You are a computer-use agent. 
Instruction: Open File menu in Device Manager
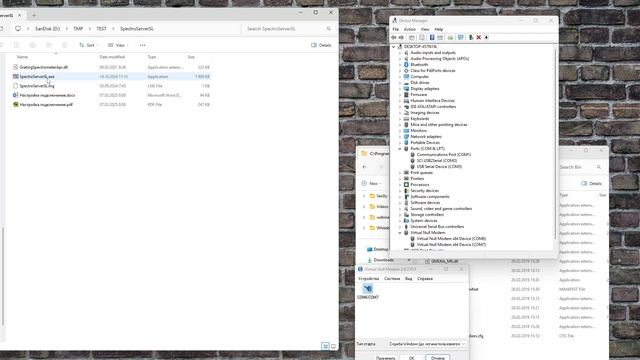(396, 29)
